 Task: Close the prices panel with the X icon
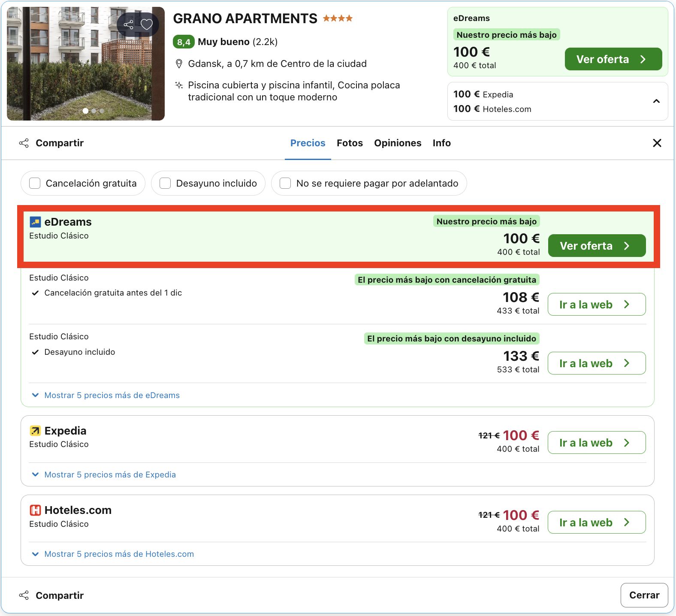click(657, 143)
